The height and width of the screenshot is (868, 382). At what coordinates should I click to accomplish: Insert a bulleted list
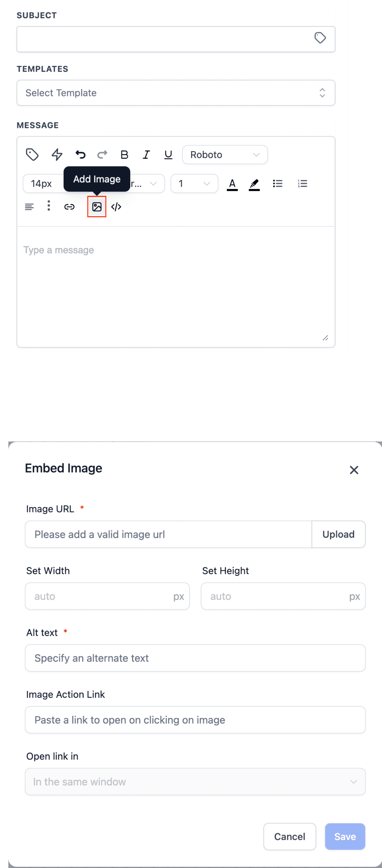(277, 184)
